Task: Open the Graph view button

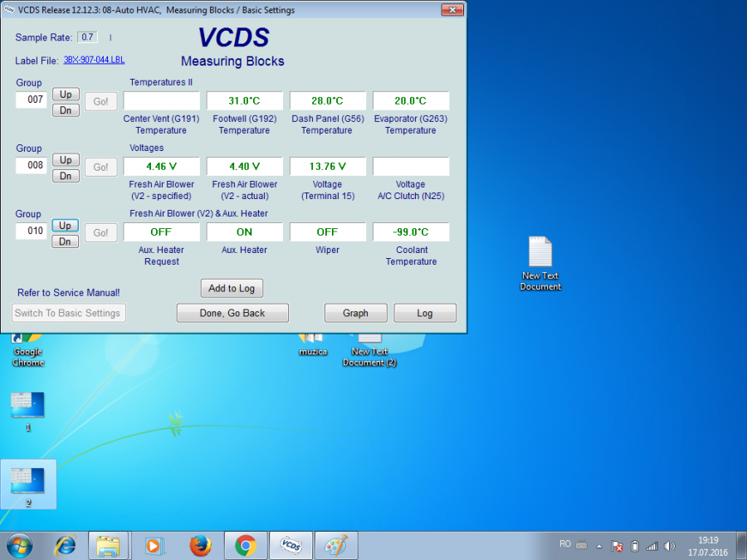Action: 355,313
